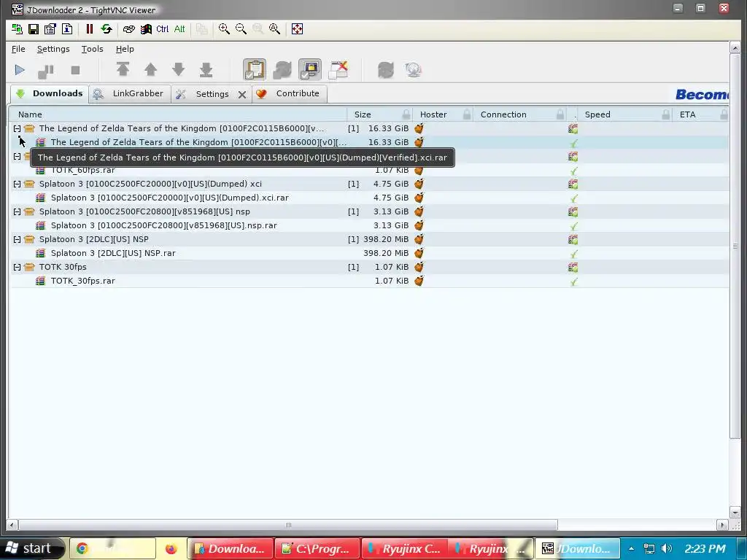Open Firefox from the taskbar
747x560 pixels.
coord(171,548)
